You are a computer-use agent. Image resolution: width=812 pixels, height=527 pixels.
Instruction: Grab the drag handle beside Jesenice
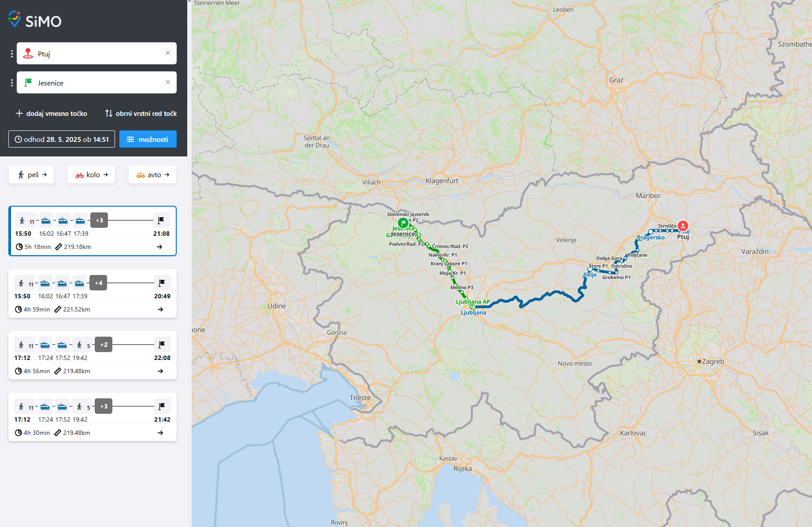coord(12,83)
